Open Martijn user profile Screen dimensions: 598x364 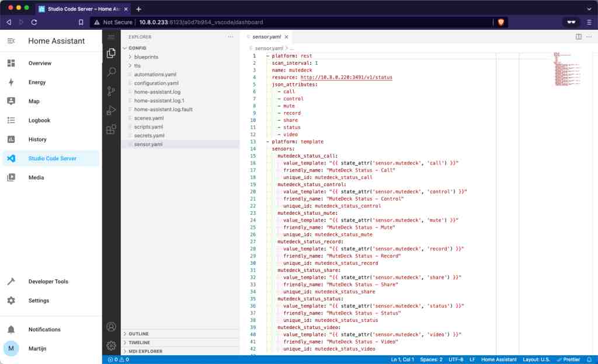[x=51, y=348]
